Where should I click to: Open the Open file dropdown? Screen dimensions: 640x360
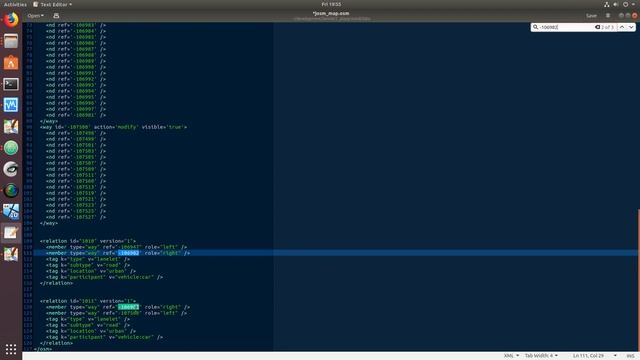[36, 16]
